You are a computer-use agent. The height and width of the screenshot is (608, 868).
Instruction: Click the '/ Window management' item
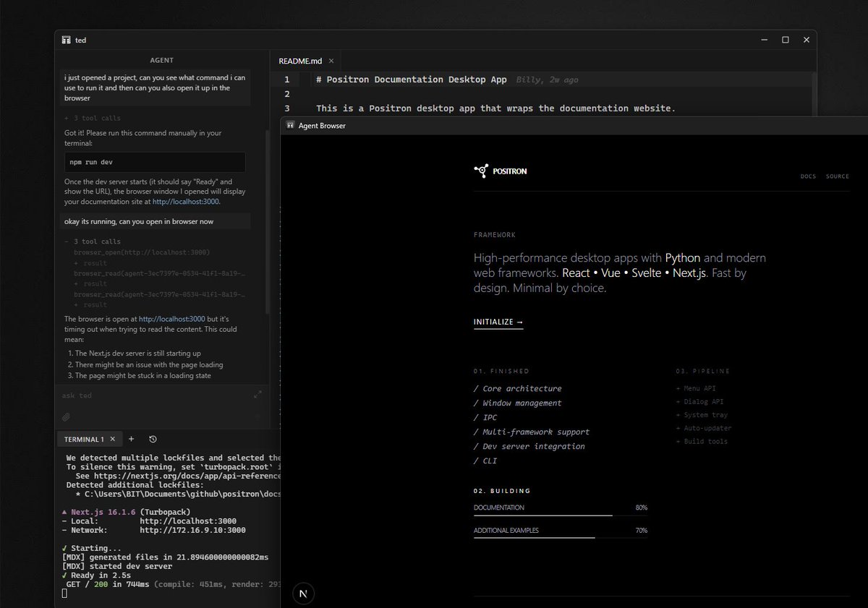tap(517, 403)
